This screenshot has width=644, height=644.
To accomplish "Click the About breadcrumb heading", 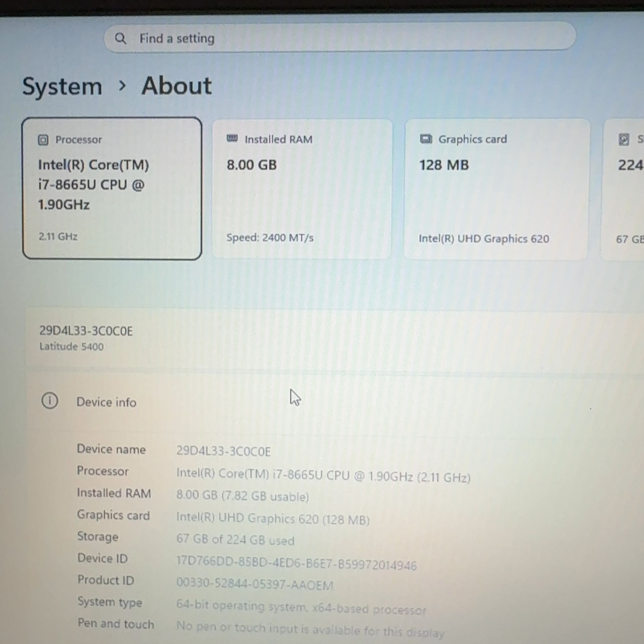I will click(176, 86).
